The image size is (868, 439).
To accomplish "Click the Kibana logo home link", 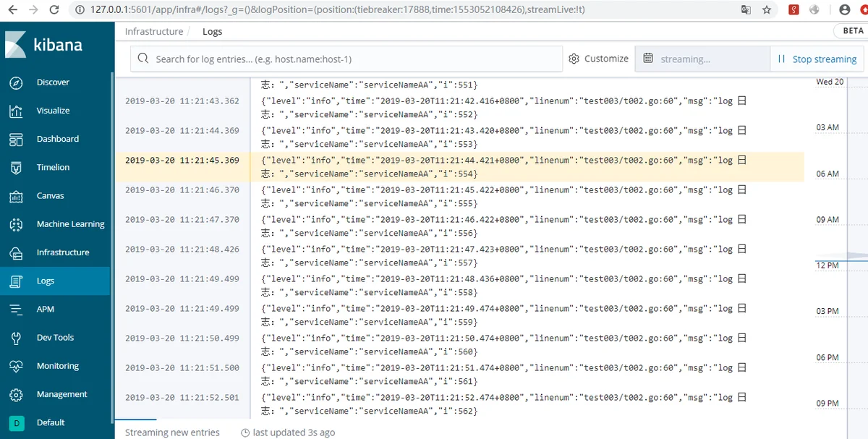I will (45, 45).
